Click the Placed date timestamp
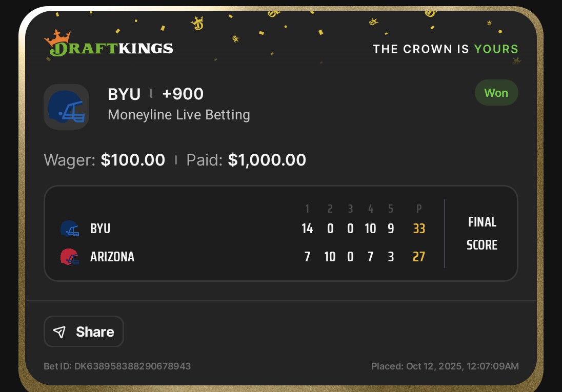The height and width of the screenshot is (392, 562). tap(445, 366)
